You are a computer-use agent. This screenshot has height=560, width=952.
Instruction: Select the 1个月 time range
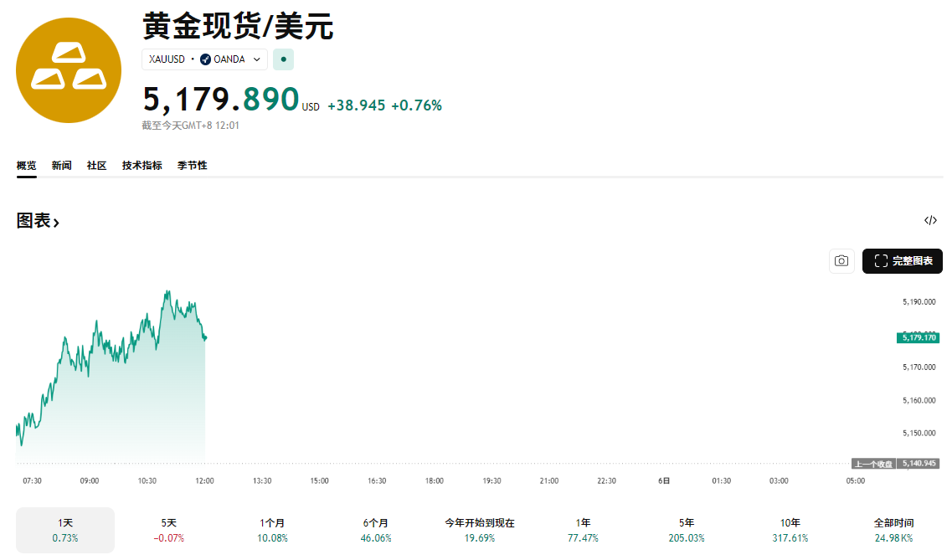click(x=272, y=529)
